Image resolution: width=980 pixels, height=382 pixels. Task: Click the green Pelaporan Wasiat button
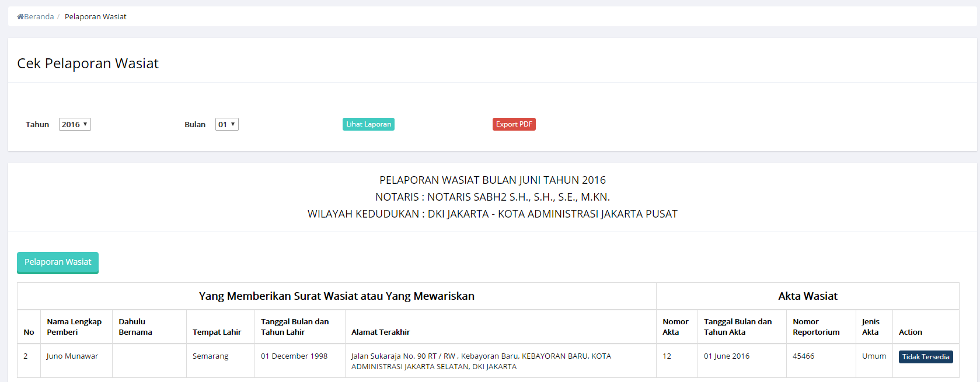(x=58, y=262)
